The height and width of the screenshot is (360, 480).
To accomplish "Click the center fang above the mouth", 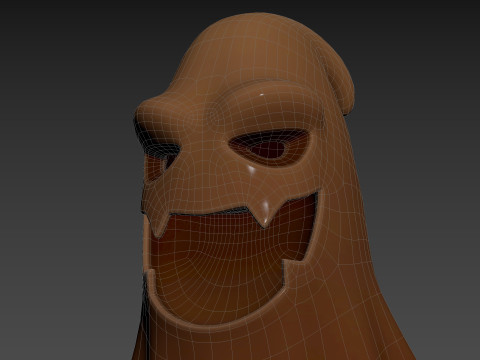I will coord(265,213).
